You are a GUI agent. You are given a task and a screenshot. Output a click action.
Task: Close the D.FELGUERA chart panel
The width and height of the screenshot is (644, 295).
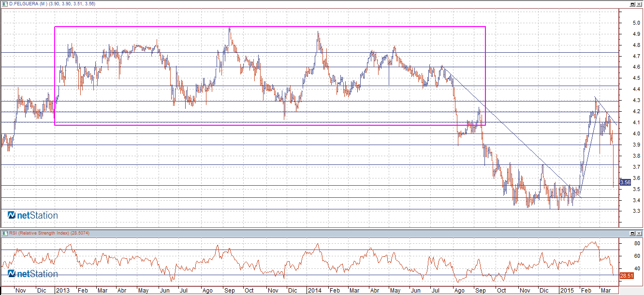pos(639,3)
